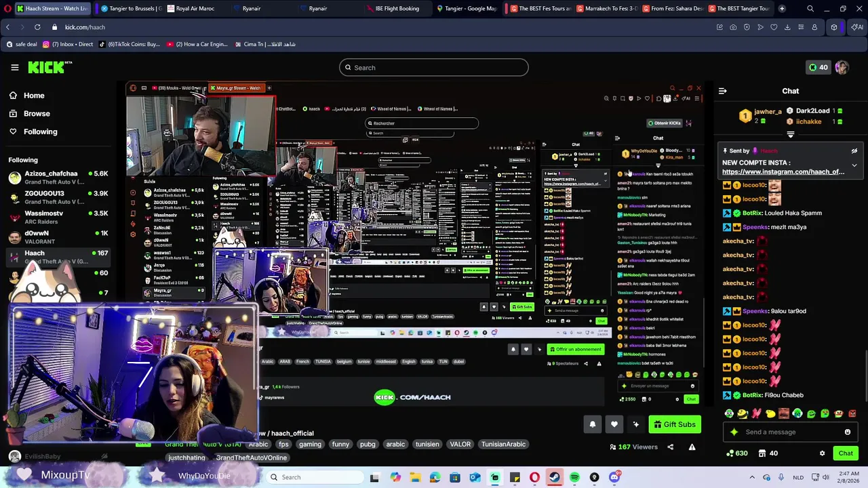Open How a Car Engine bookmark
Screen dimensions: 868x488
(x=197, y=44)
